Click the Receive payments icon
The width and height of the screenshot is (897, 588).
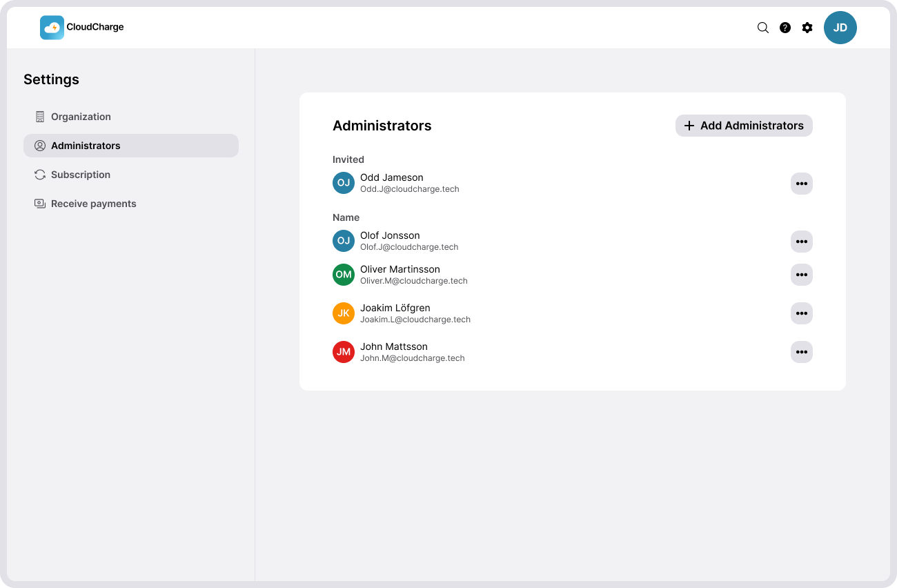tap(40, 204)
